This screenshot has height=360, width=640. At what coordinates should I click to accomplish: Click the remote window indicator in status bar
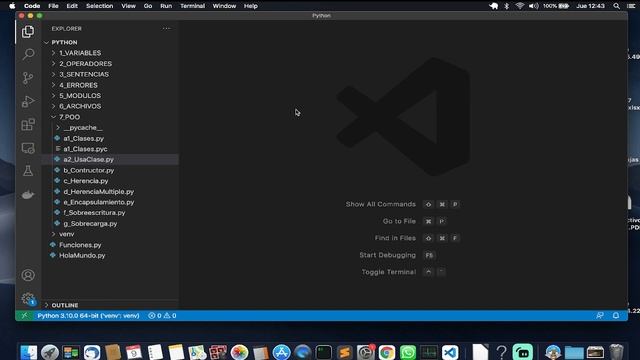[x=24, y=316]
